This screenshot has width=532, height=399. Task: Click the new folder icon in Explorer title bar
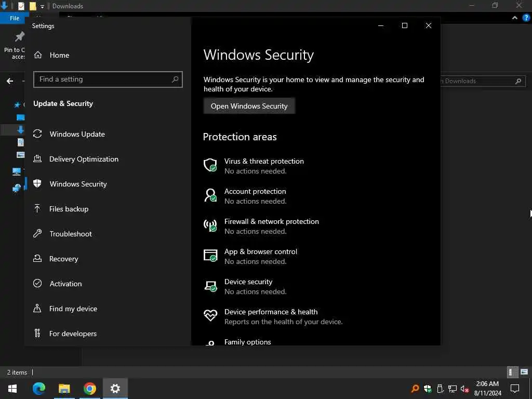[33, 6]
